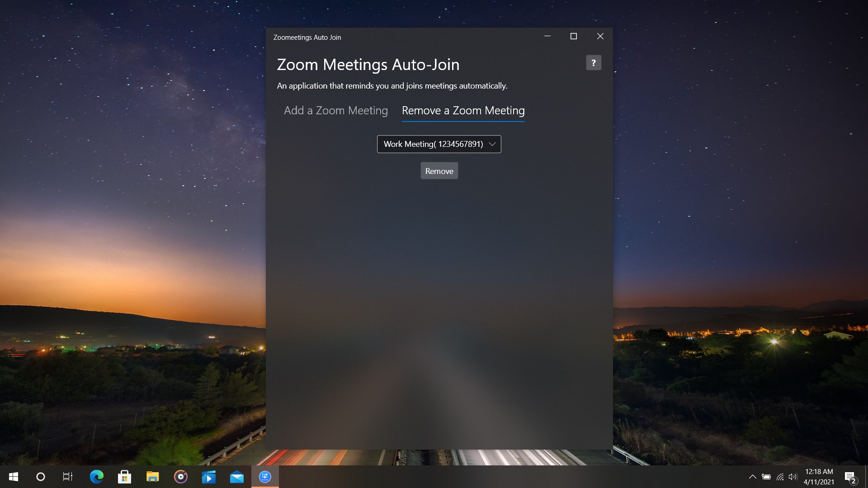Open Task View
This screenshot has height=488, width=868.
67,477
